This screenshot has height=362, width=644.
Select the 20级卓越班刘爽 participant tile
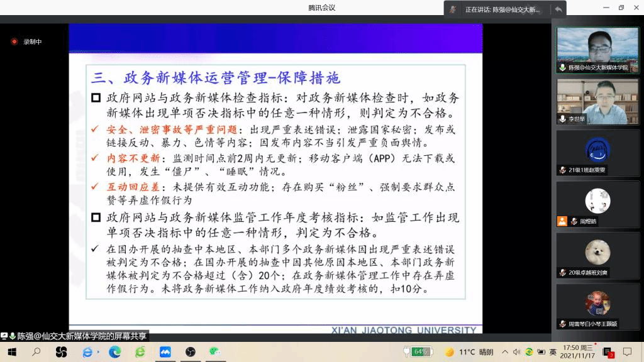(597, 255)
